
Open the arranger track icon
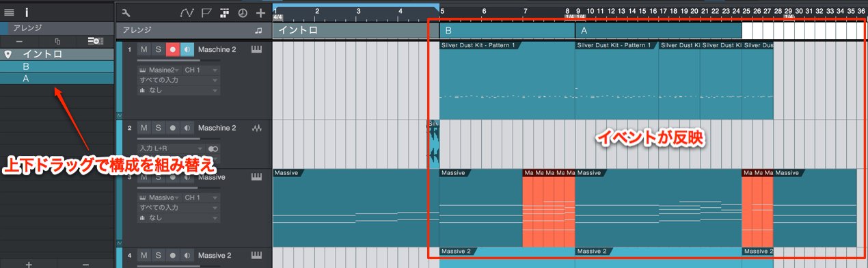pyautogui.click(x=224, y=12)
